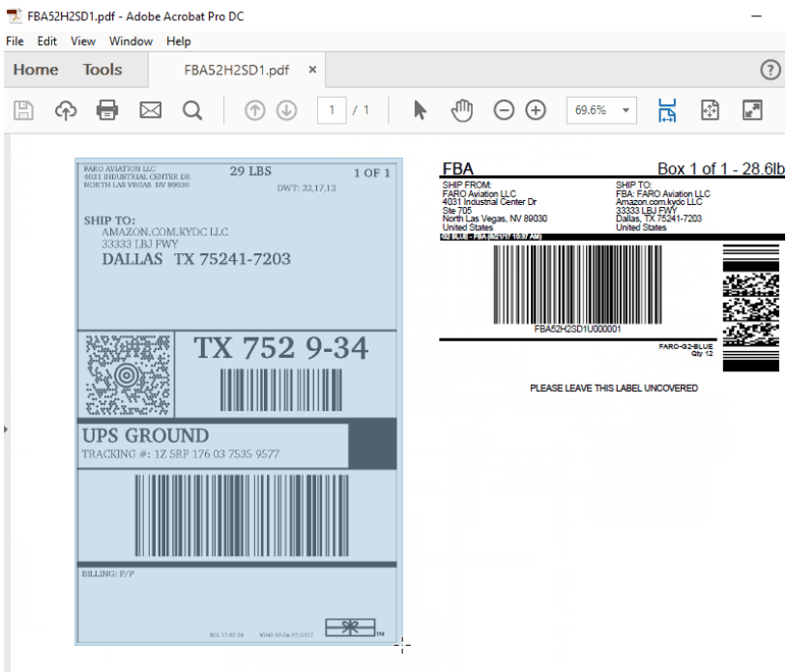Click the 29 LBS weight text
The height and width of the screenshot is (672, 787).
pyautogui.click(x=250, y=171)
